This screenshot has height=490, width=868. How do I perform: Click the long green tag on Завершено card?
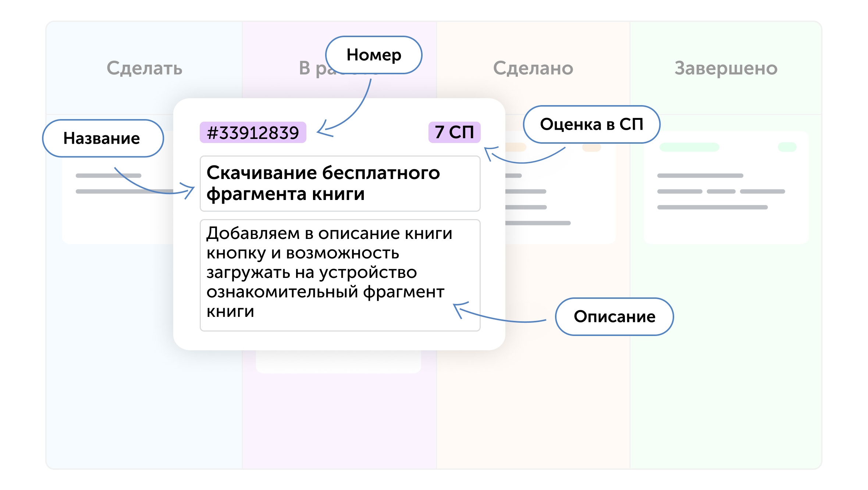(x=689, y=147)
